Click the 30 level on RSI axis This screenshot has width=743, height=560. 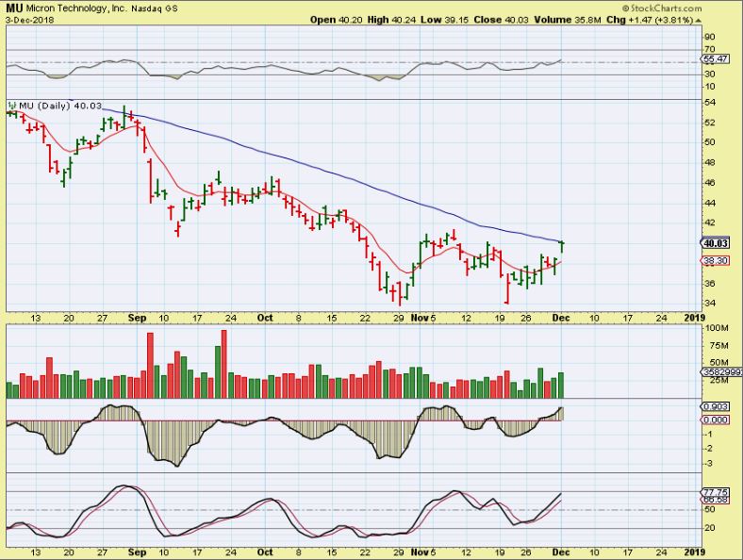tap(710, 74)
